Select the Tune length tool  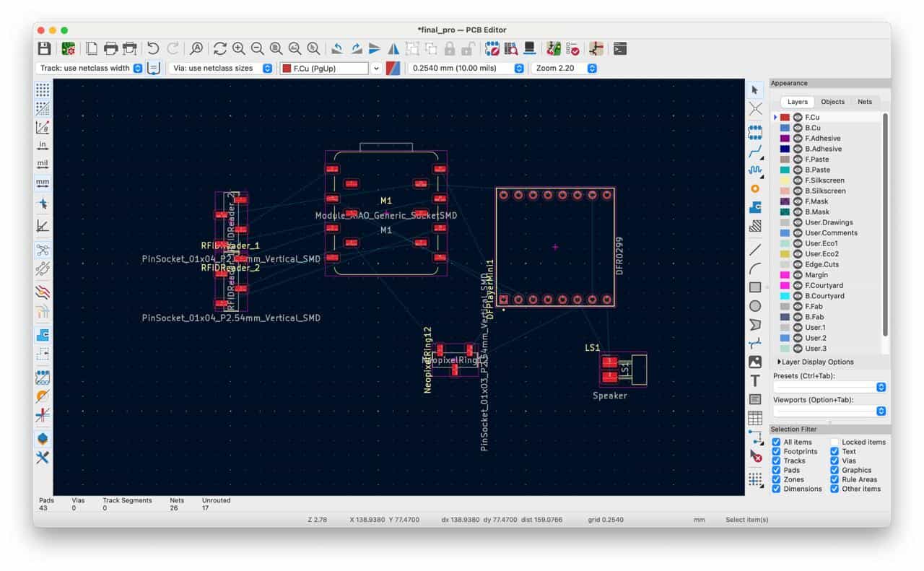755,170
